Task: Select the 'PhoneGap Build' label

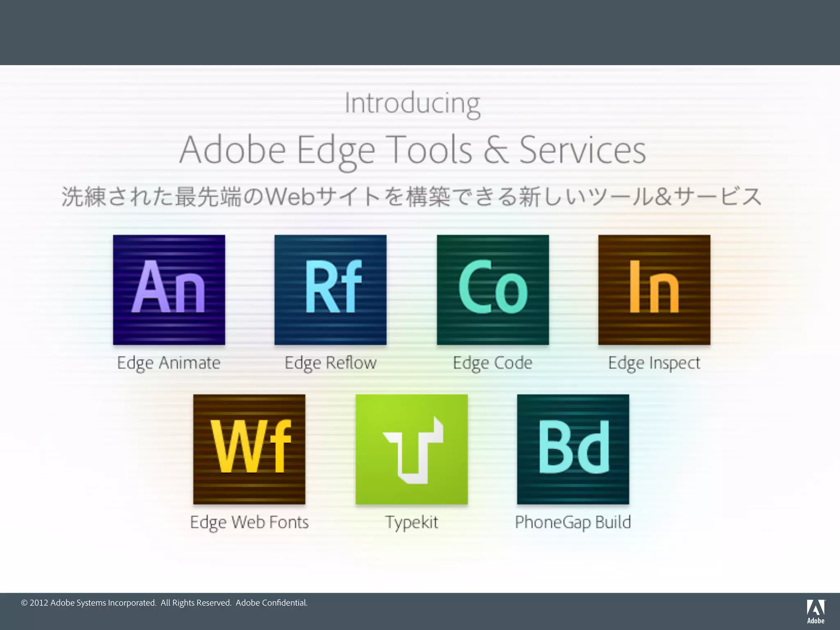Action: click(x=573, y=523)
